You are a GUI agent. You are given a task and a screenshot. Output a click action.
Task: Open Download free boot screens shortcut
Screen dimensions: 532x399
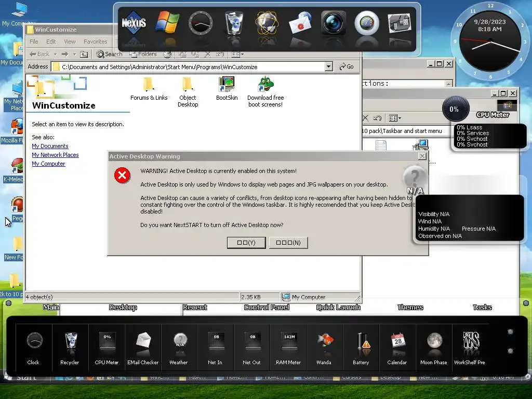pos(265,92)
